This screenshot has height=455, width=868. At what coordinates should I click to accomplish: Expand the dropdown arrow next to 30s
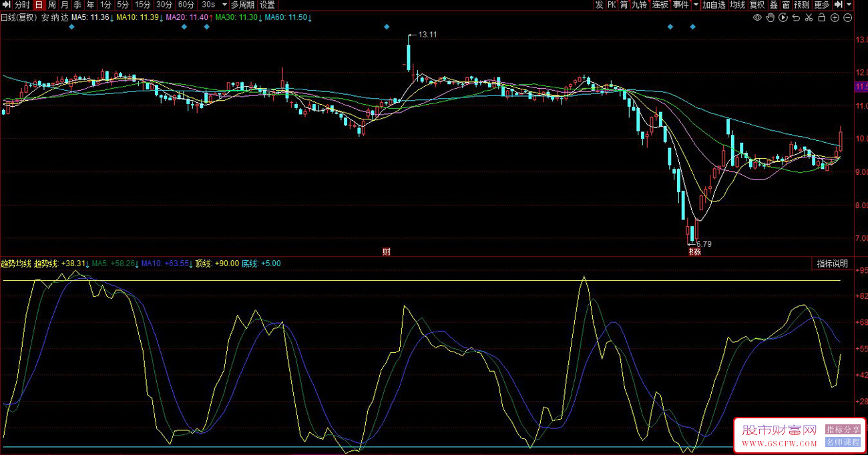(223, 5)
